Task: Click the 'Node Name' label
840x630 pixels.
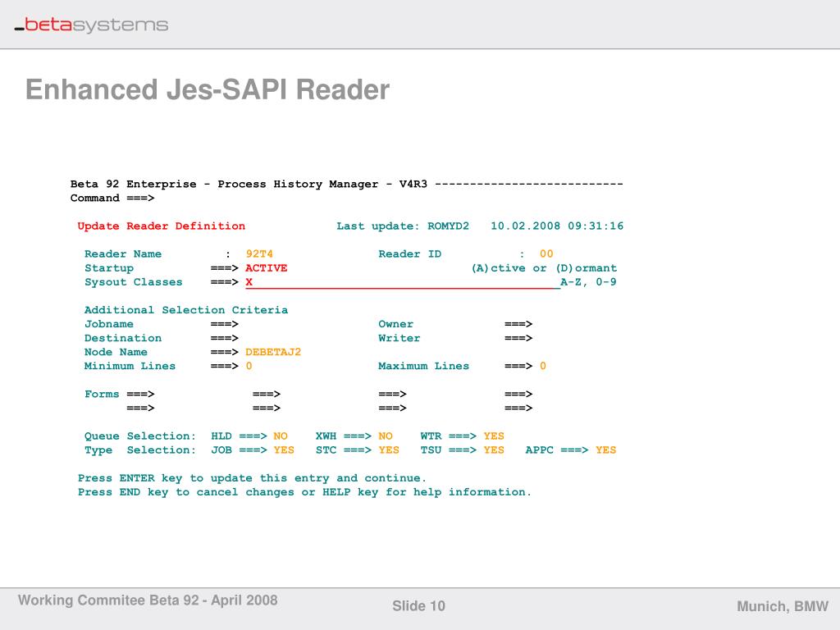Action: 116,352
